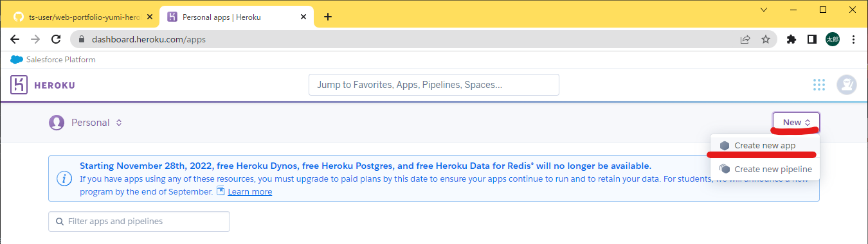Viewport: 868px width, 244px height.
Task: Click the address bar URL text
Action: pyautogui.click(x=149, y=39)
